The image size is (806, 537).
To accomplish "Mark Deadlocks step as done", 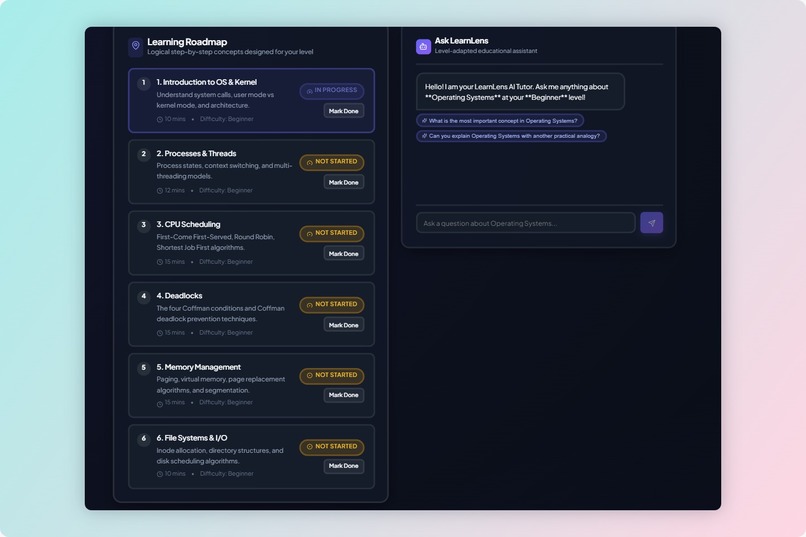I will [x=344, y=325].
